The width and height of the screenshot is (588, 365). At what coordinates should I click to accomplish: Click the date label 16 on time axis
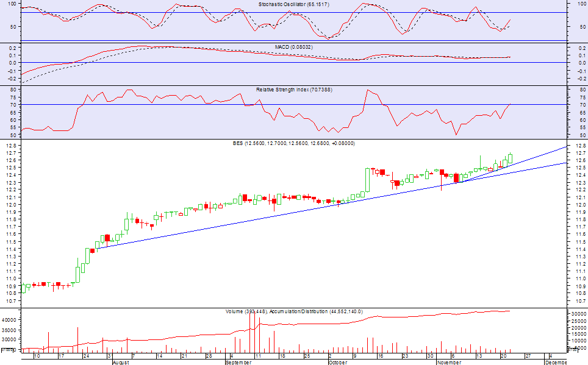click(x=381, y=356)
